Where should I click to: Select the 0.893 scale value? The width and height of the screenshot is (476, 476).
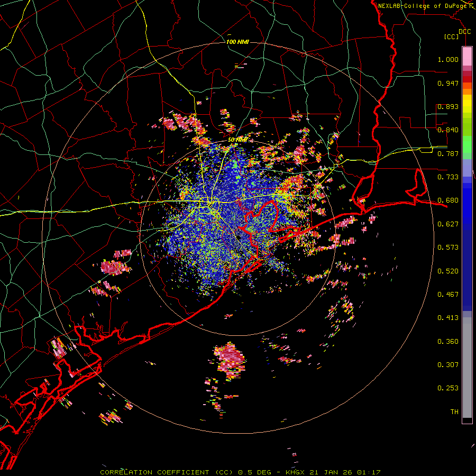pyautogui.click(x=448, y=106)
